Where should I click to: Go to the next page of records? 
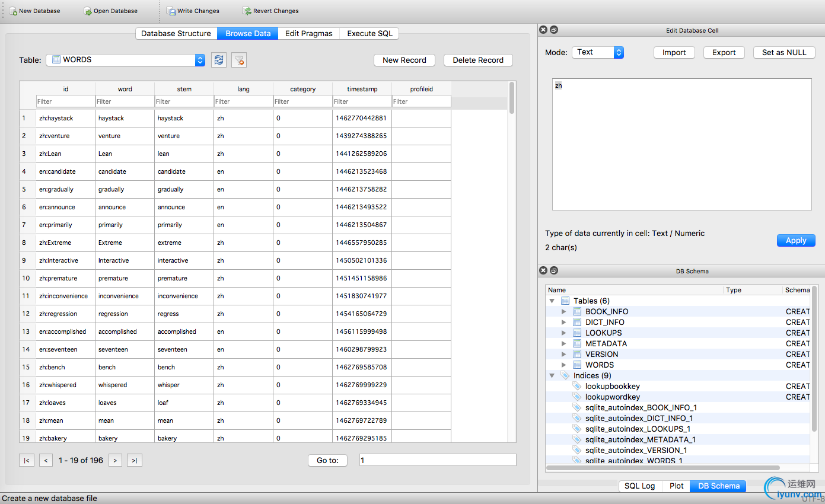pyautogui.click(x=116, y=460)
